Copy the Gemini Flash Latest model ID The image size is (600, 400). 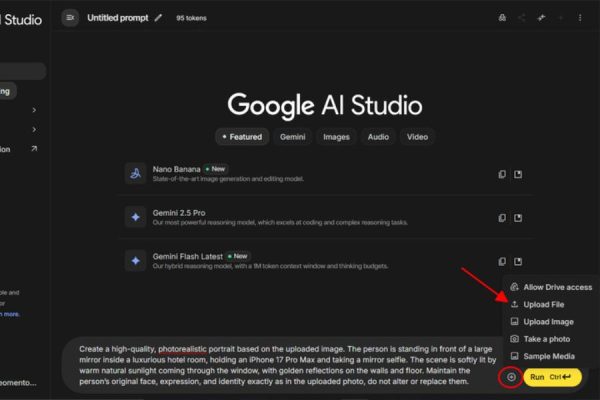(502, 261)
